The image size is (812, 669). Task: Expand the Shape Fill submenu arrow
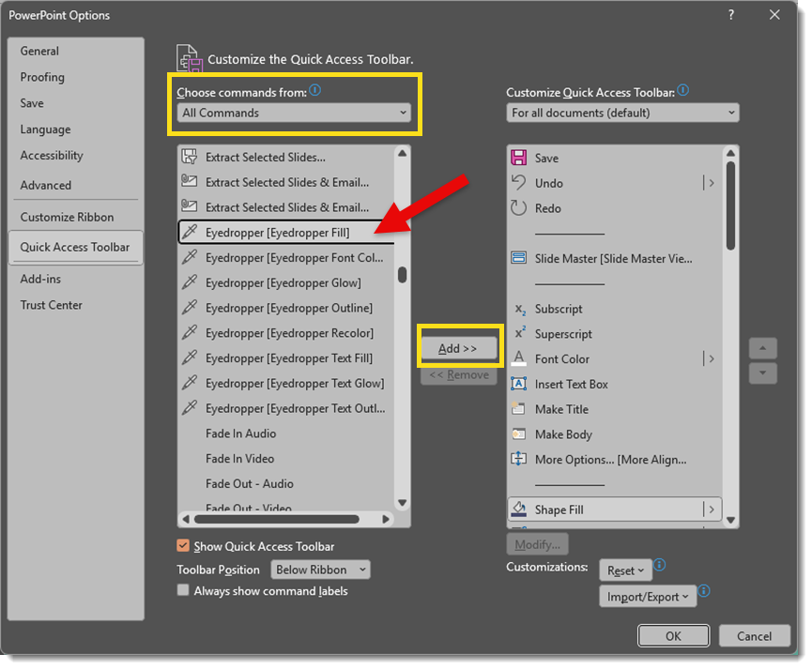pos(711,509)
